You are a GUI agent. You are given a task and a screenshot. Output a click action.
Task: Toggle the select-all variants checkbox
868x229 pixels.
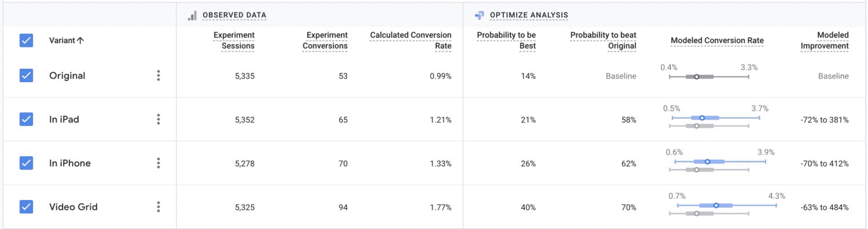tap(26, 40)
